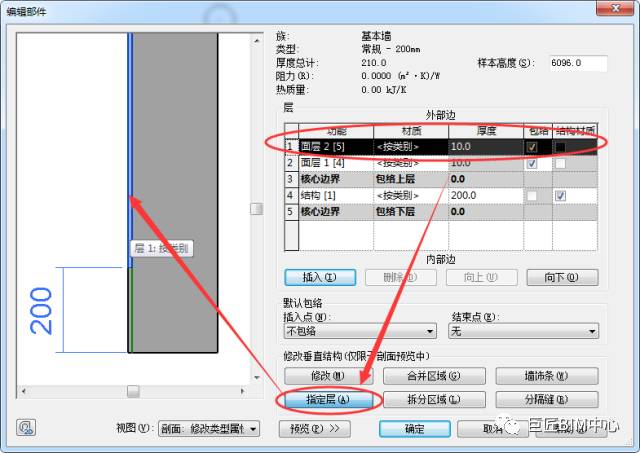Click the 功能 column header

point(336,131)
